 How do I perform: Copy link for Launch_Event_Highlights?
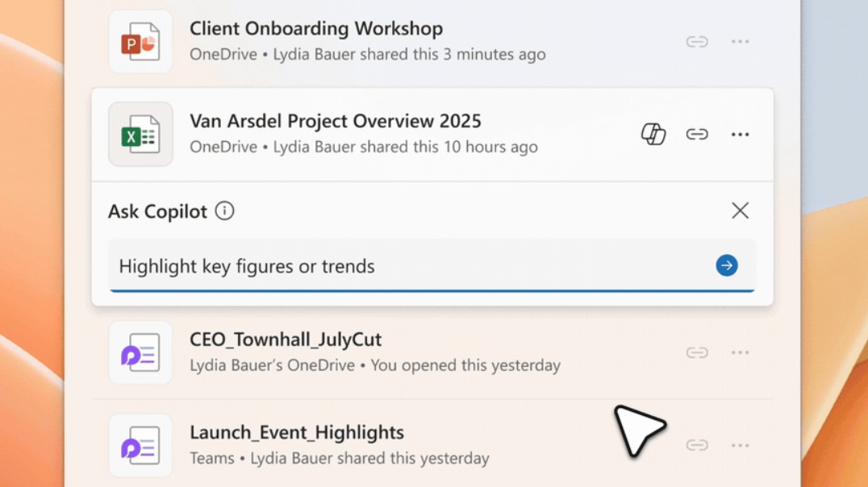(x=697, y=445)
